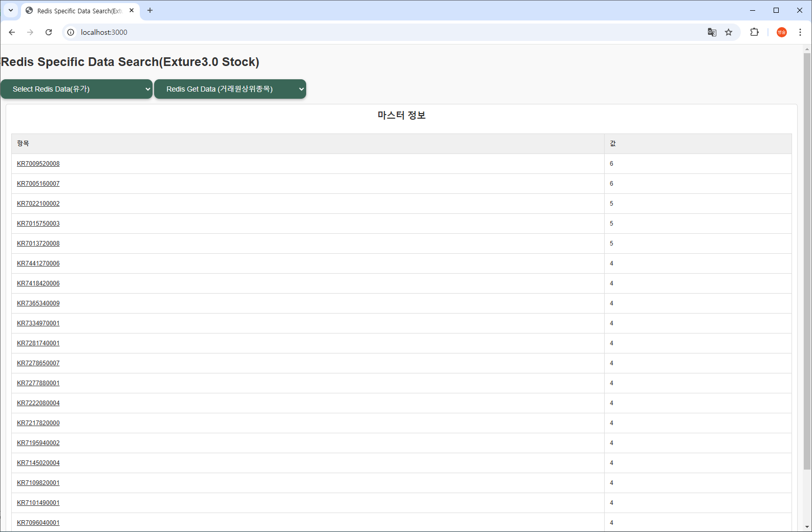The height and width of the screenshot is (532, 812).
Task: Open the KR7195940002 link
Action: point(38,443)
